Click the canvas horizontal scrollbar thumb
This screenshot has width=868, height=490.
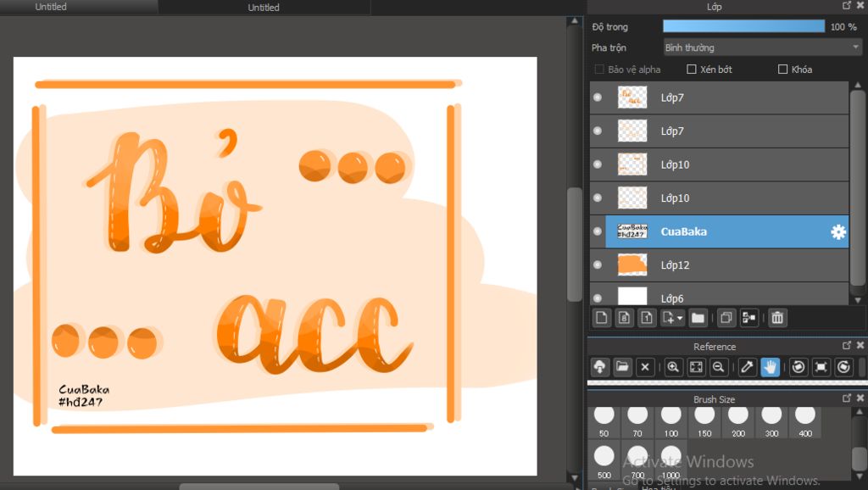pyautogui.click(x=259, y=487)
